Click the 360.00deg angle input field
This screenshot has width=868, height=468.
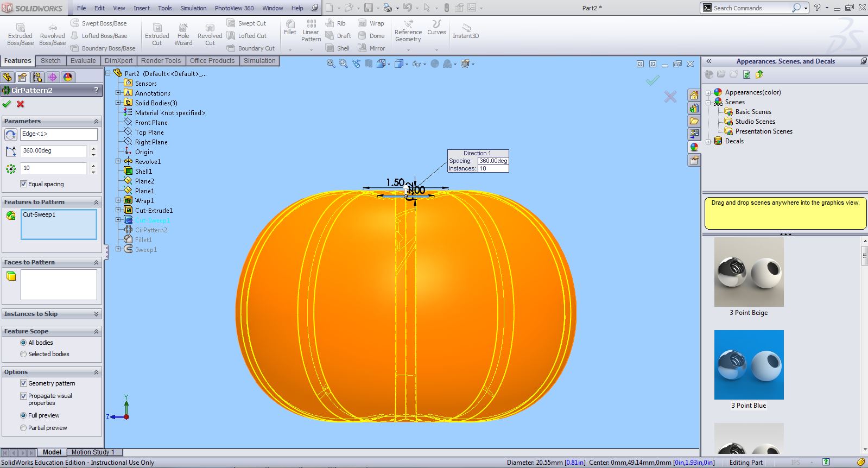pyautogui.click(x=53, y=151)
